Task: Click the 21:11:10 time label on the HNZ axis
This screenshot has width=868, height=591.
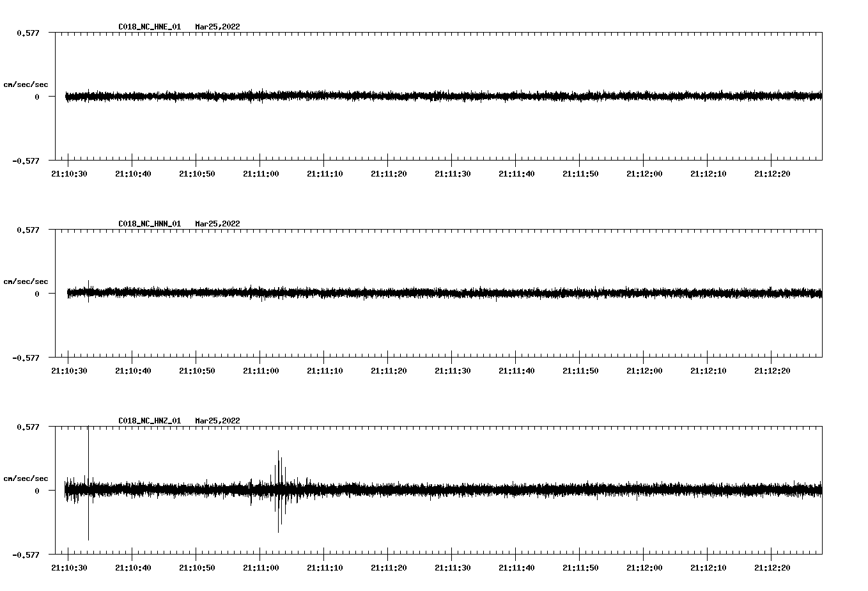Action: [325, 568]
